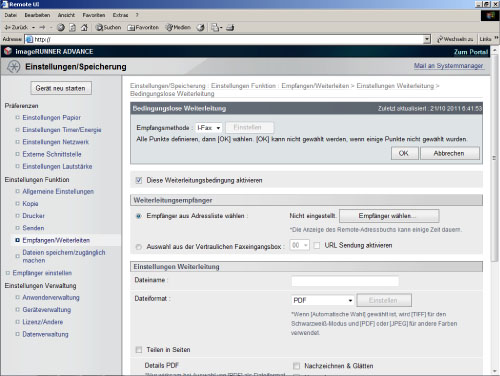Open the Favoriten menu in menu bar
The width and height of the screenshot is (500, 376).
[x=94, y=15]
